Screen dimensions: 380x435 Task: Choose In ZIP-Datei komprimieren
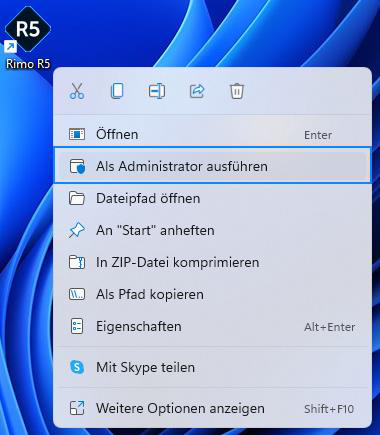(x=212, y=262)
